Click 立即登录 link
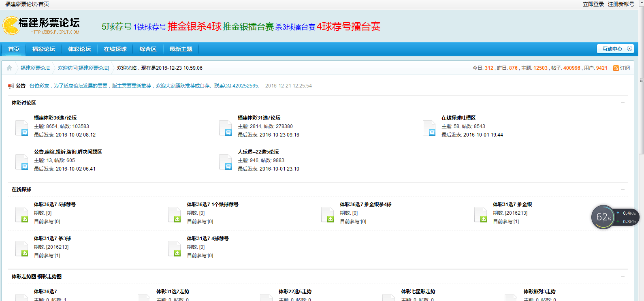Screen dimensions: 644x301 [593, 4]
